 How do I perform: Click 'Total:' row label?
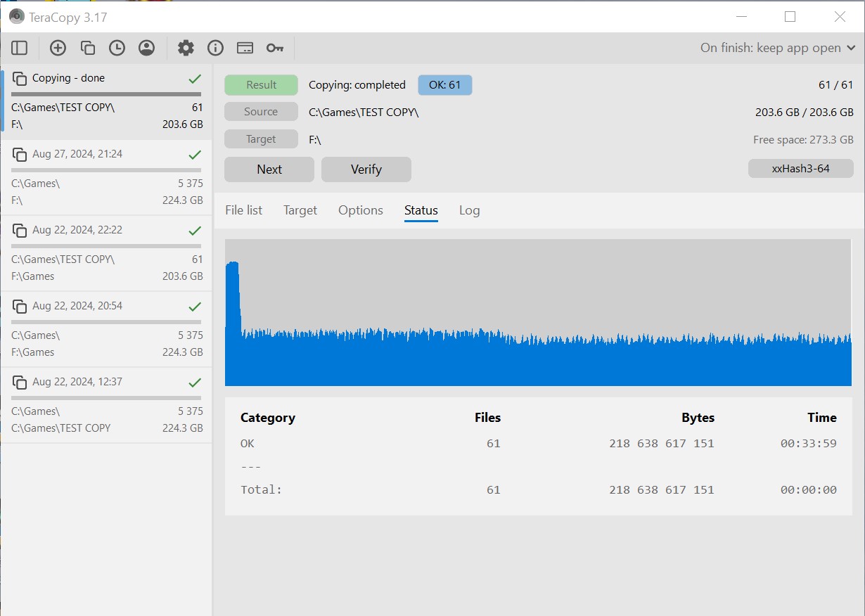tap(261, 490)
